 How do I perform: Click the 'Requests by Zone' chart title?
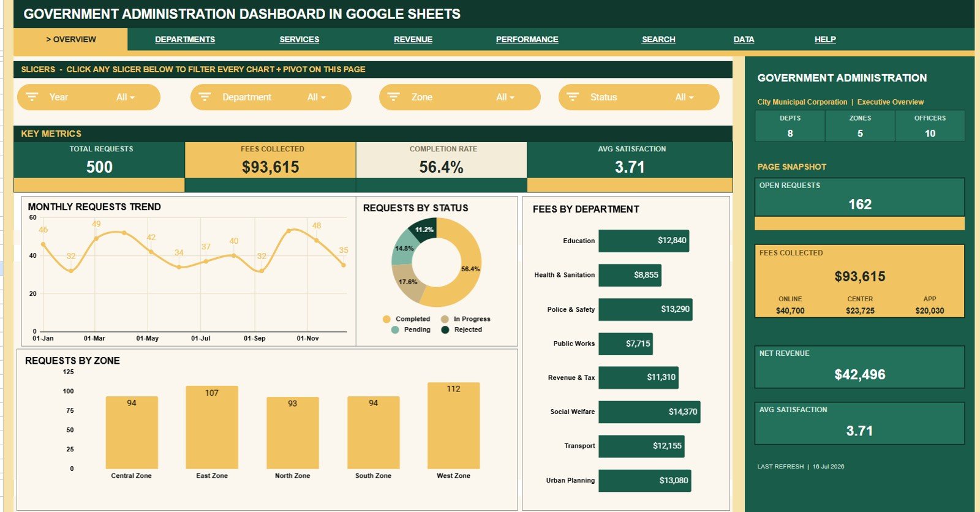click(x=72, y=361)
